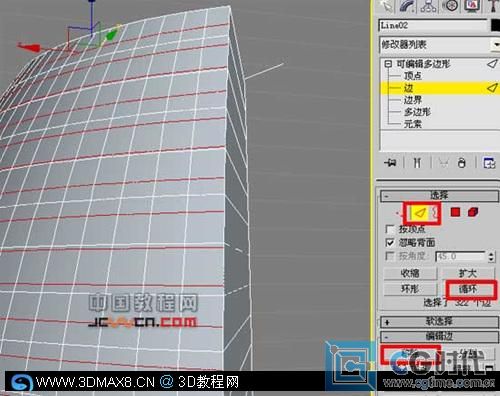Toggle the Pin Stack icon
Screen dimensions: 500x396
(390, 163)
